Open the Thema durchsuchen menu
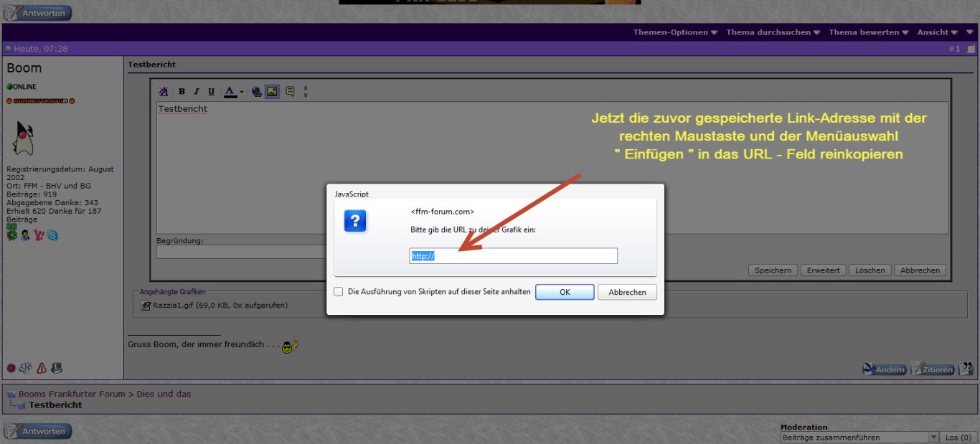Viewport: 980px width, 444px height. (x=773, y=32)
